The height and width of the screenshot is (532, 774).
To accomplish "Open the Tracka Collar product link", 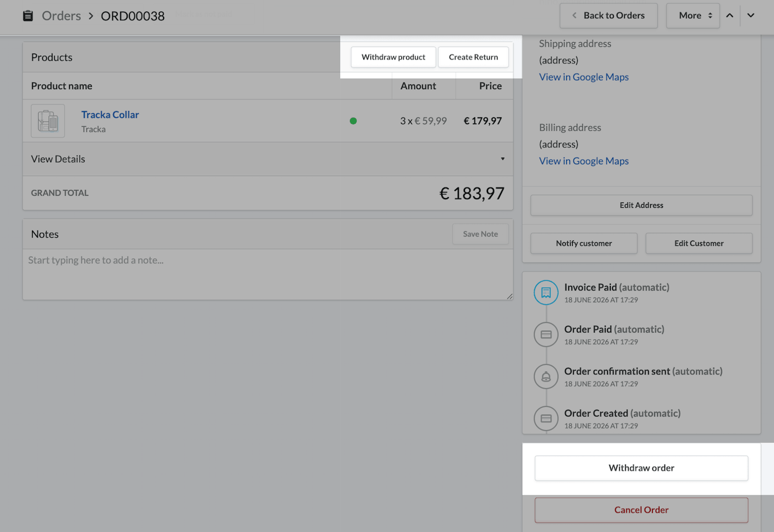I will point(110,114).
